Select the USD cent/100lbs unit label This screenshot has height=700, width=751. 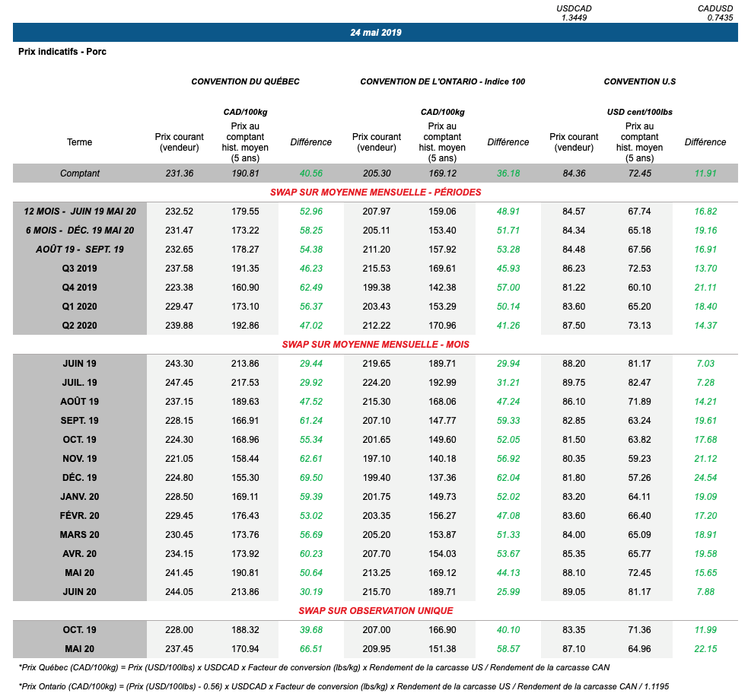[x=639, y=112]
